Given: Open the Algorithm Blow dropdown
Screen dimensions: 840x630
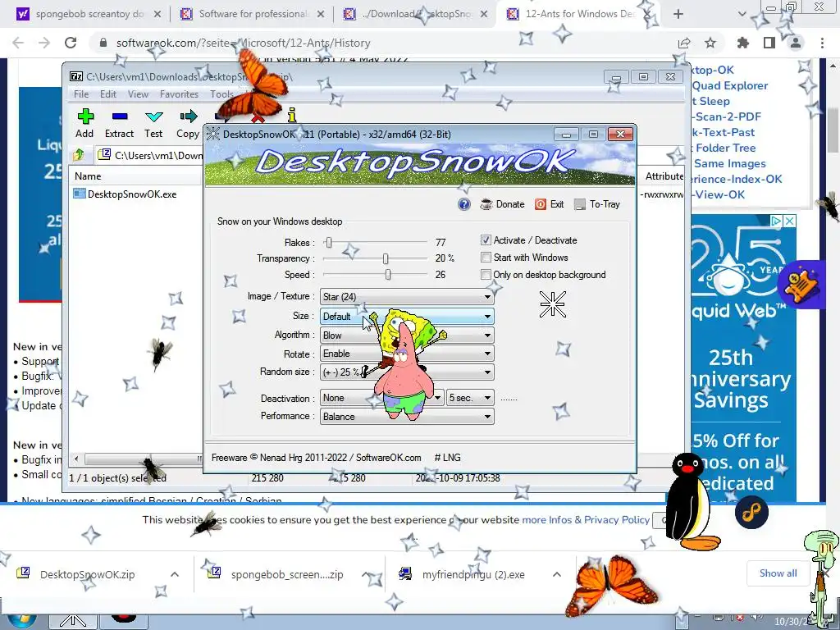Looking at the screenshot, I should click(407, 336).
